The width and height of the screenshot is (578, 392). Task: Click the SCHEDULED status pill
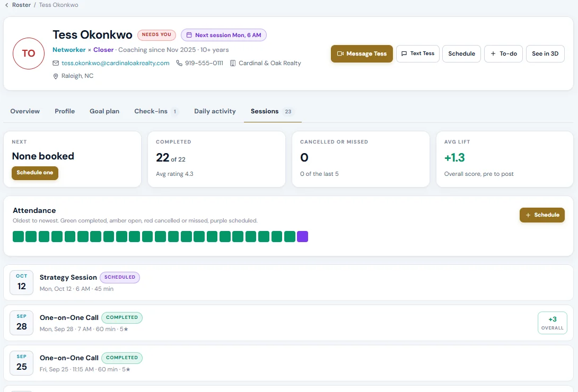[120, 277]
